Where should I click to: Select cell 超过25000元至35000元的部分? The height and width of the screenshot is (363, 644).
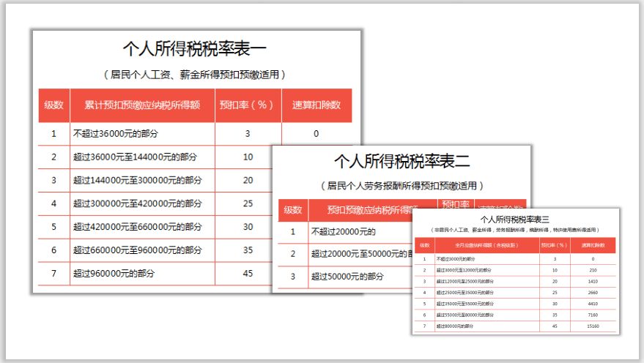pos(465,293)
